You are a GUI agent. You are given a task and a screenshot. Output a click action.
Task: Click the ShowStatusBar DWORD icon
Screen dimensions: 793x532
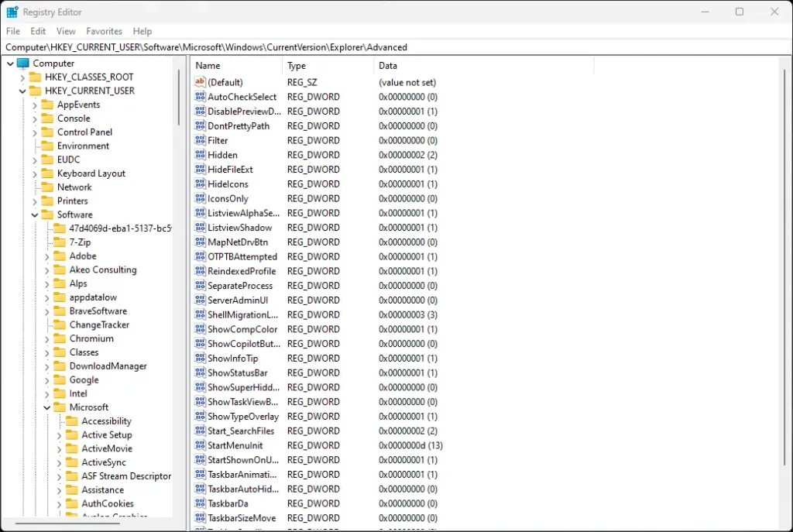tap(201, 372)
